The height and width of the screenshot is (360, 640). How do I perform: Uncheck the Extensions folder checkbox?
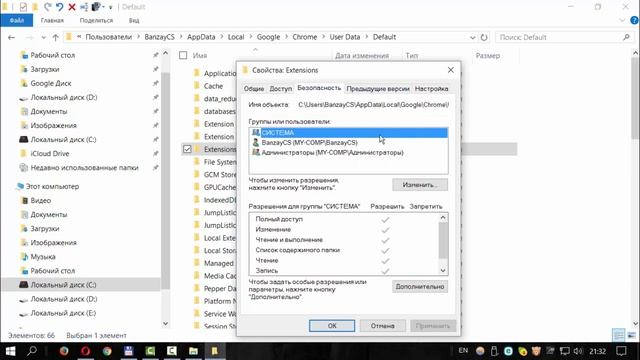coord(187,149)
